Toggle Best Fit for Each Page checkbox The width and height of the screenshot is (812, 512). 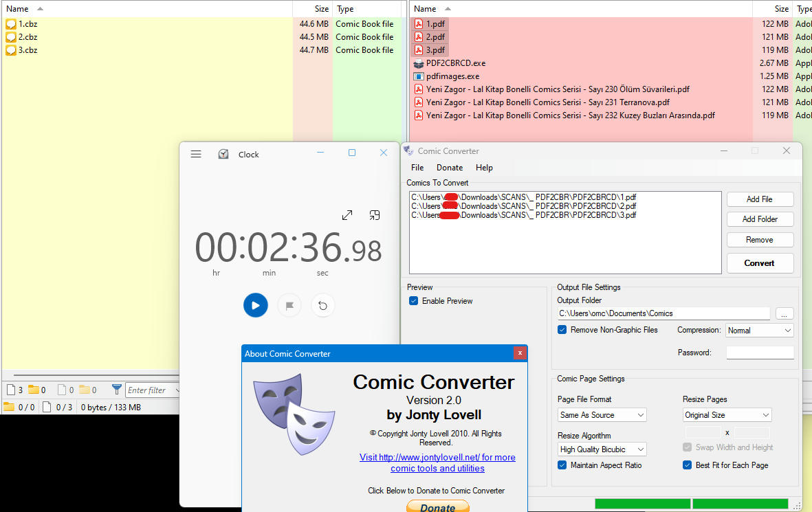click(x=687, y=465)
